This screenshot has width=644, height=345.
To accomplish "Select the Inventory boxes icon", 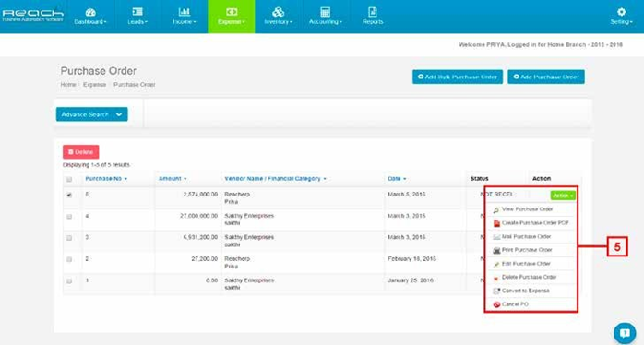I will point(278,12).
